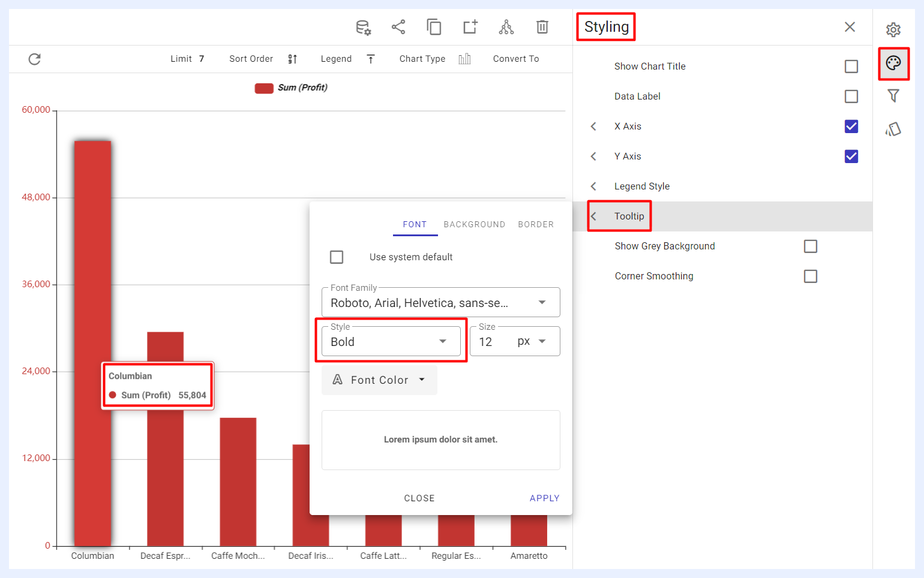Tick the Corner Smoothing checkbox
The image size is (924, 578).
click(811, 276)
